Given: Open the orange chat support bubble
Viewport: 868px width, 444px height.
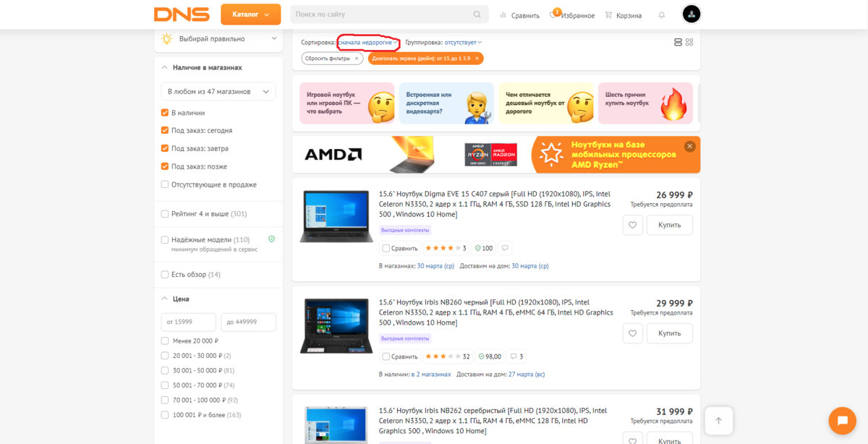Looking at the screenshot, I should point(842,421).
